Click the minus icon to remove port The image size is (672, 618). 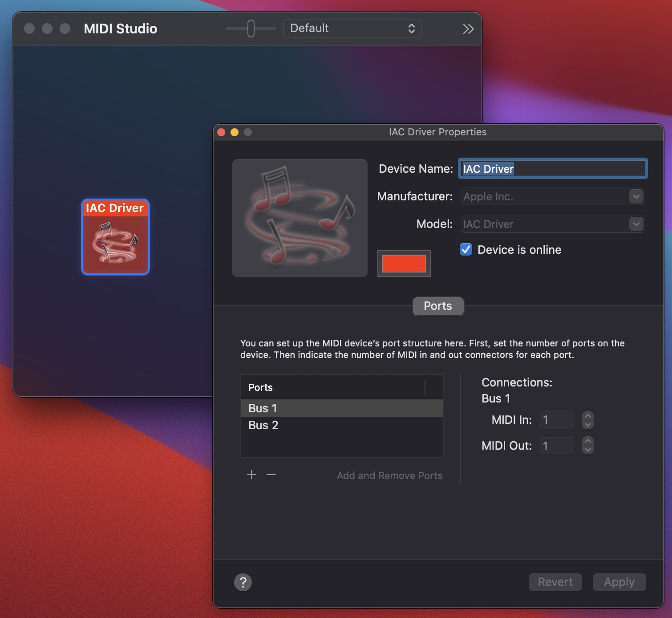pyautogui.click(x=271, y=475)
